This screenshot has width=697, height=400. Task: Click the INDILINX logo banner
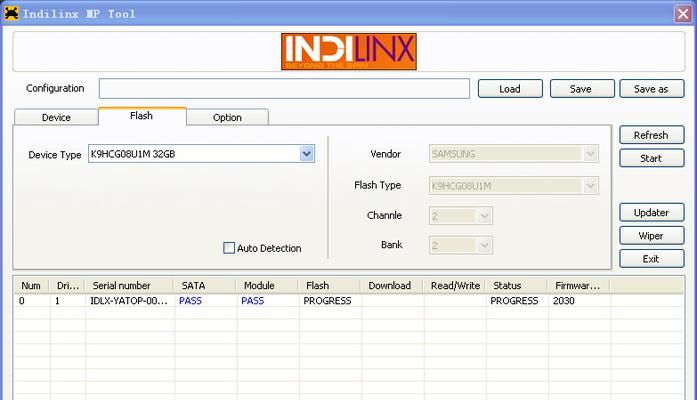coord(347,51)
